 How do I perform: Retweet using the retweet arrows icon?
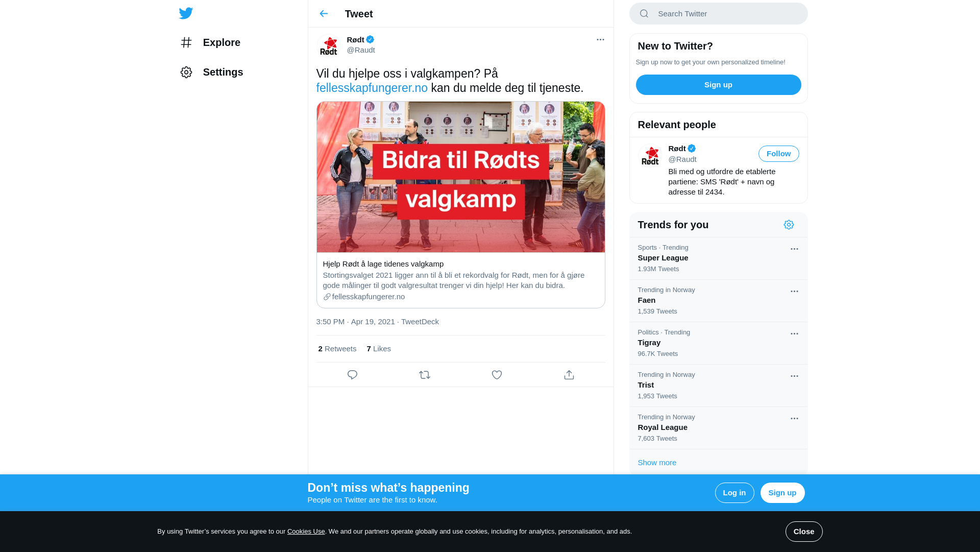point(425,375)
